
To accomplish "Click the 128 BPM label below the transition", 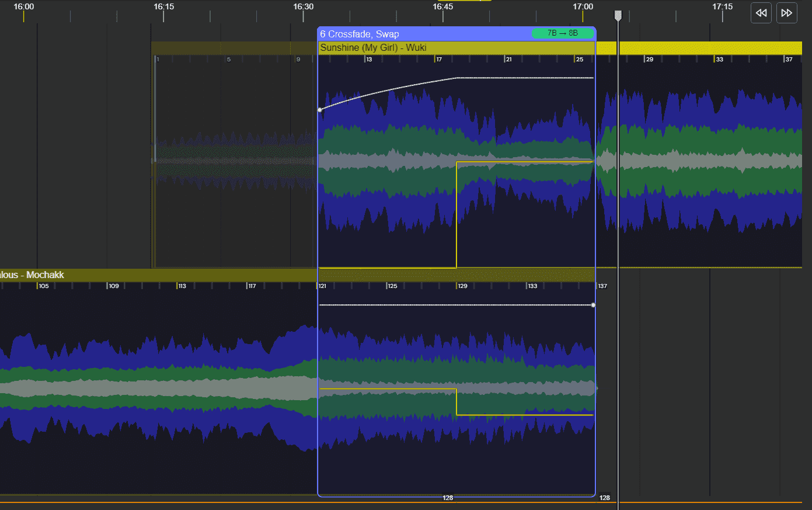I will click(x=448, y=498).
